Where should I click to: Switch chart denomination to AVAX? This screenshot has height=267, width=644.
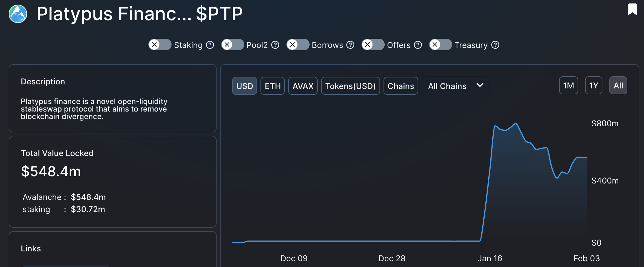[303, 86]
